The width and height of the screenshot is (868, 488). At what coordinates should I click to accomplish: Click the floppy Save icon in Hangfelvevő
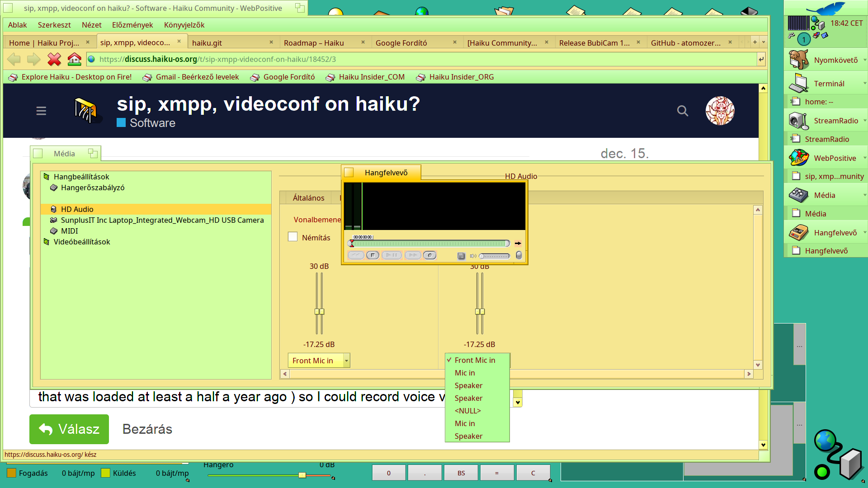click(x=461, y=256)
